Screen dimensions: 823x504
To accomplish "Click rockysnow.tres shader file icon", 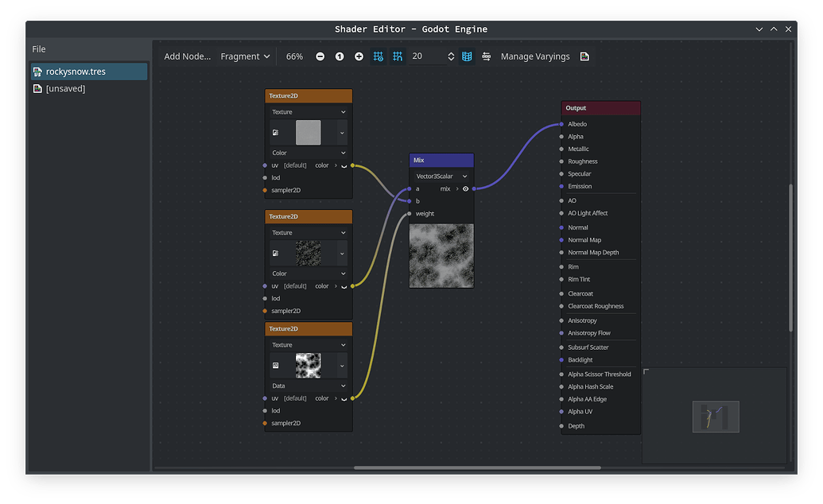I will click(37, 72).
